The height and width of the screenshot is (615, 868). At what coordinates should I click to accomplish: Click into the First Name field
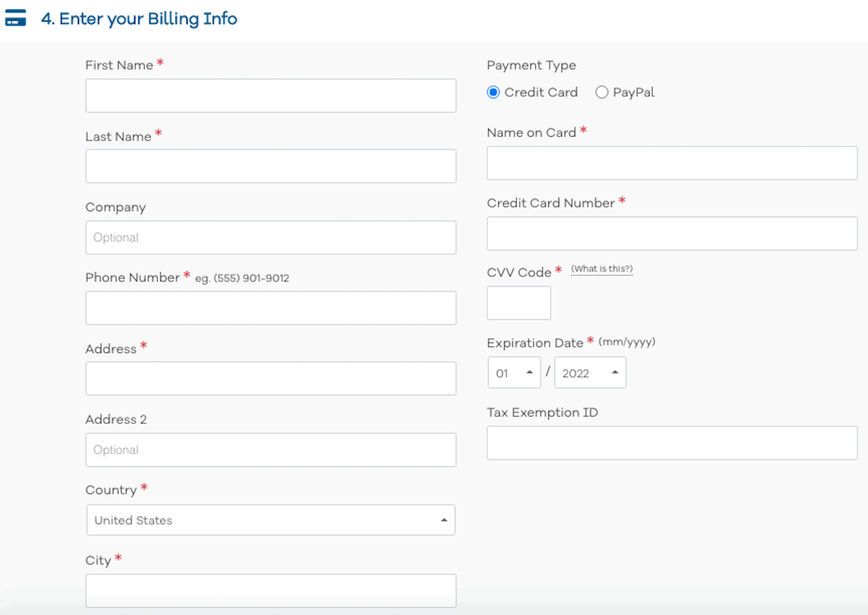(270, 95)
